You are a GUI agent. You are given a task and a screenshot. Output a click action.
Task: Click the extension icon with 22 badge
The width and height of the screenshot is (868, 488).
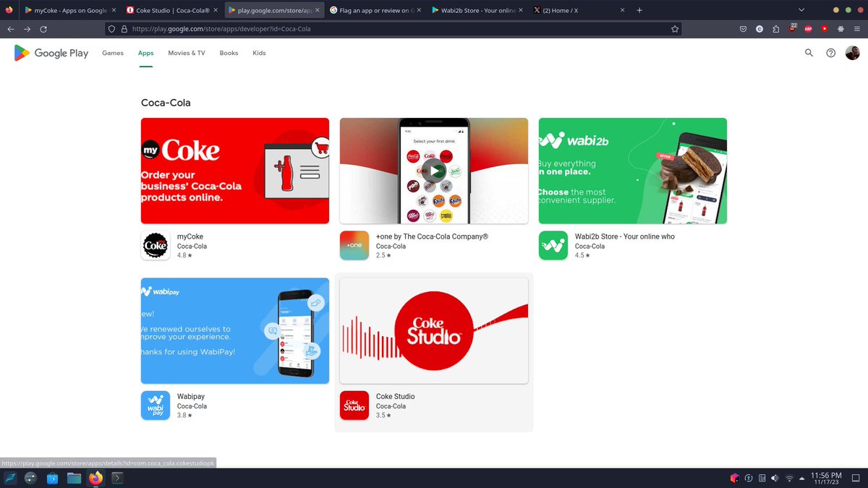coord(793,28)
